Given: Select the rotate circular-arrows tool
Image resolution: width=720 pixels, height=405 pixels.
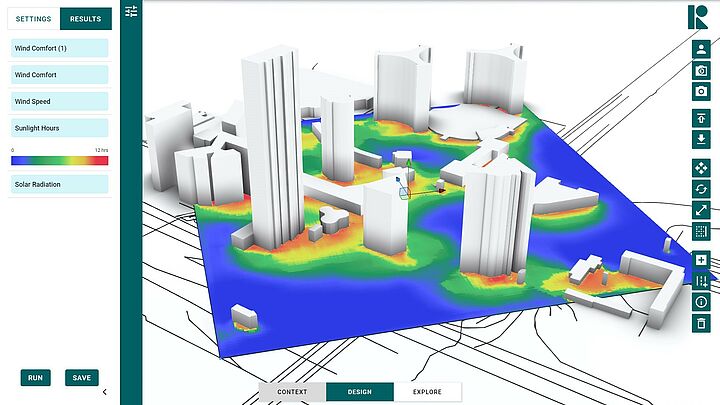Looking at the screenshot, I should coord(701,189).
